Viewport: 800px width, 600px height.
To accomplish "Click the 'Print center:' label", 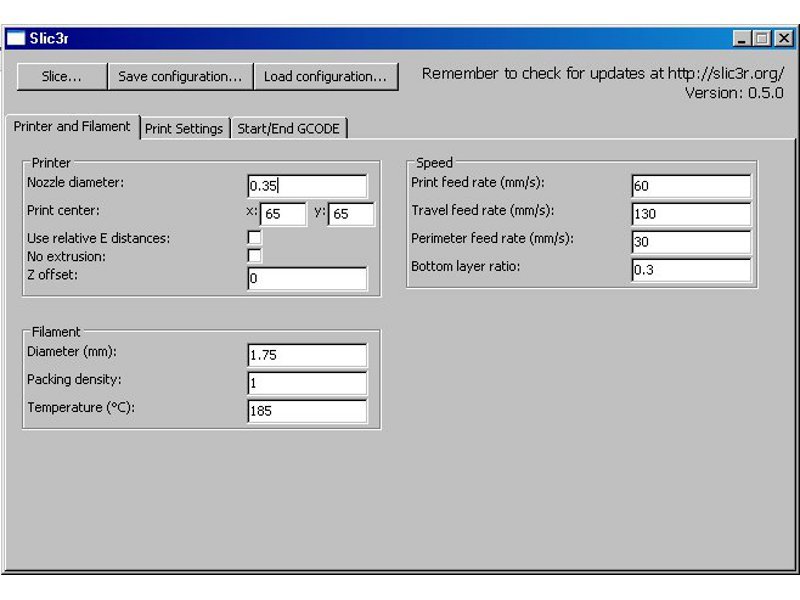I will pos(63,210).
